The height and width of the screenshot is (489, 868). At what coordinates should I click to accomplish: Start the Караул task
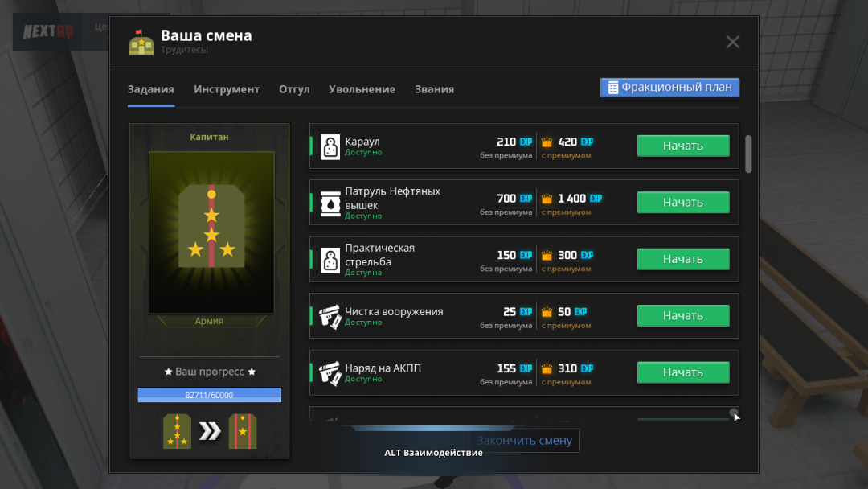[x=683, y=146]
